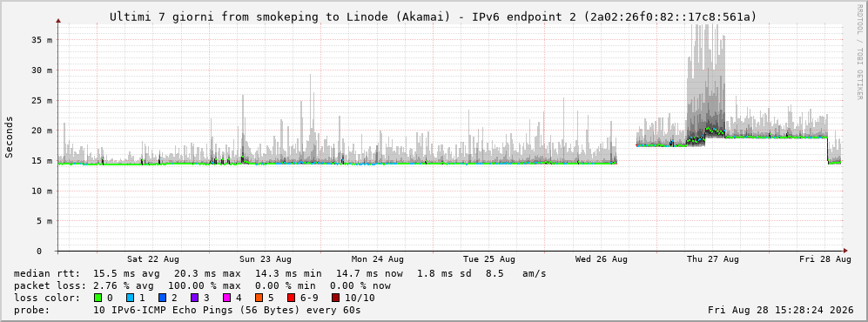868x322 pixels.
Task: Click the red loss color 6-9 swatch
Action: [x=291, y=298]
